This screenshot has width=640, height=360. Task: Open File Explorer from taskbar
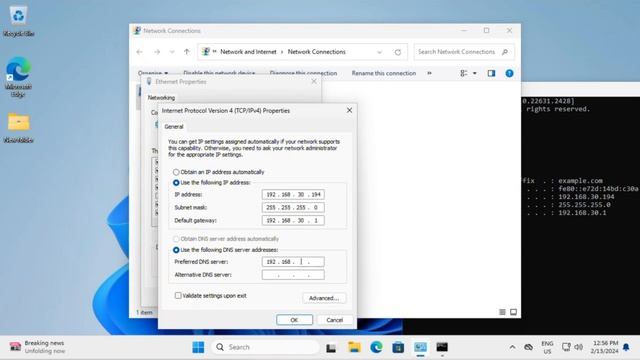tap(354, 347)
